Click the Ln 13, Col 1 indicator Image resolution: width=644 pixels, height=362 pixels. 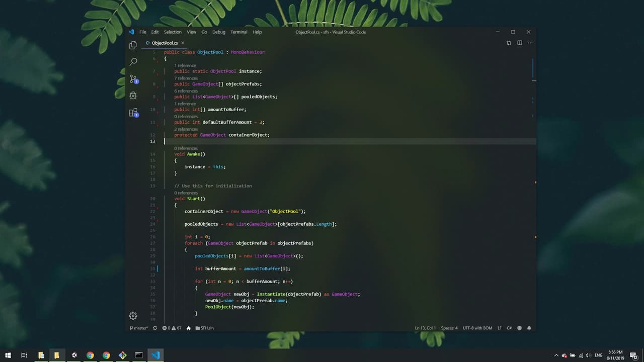point(425,328)
